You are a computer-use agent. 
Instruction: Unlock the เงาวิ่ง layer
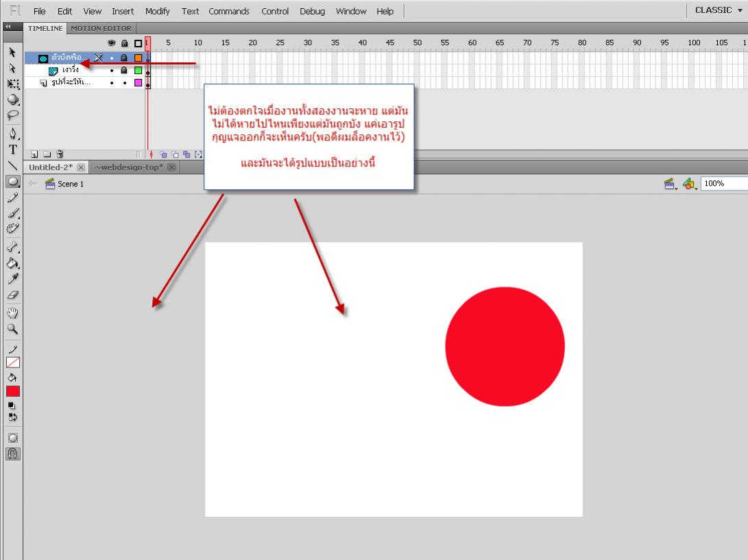point(124,70)
